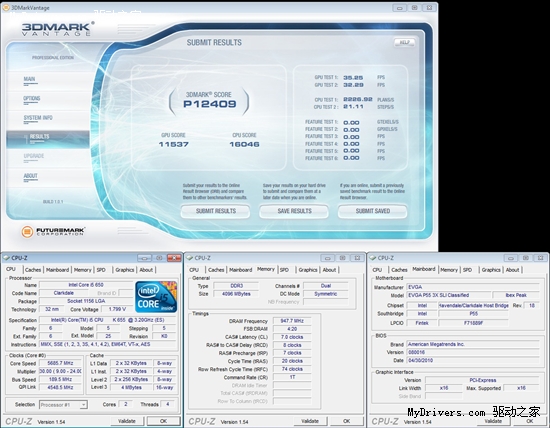This screenshot has height=428, width=550.
Task: Click the SUBMIT SAVED button
Action: coord(373,211)
